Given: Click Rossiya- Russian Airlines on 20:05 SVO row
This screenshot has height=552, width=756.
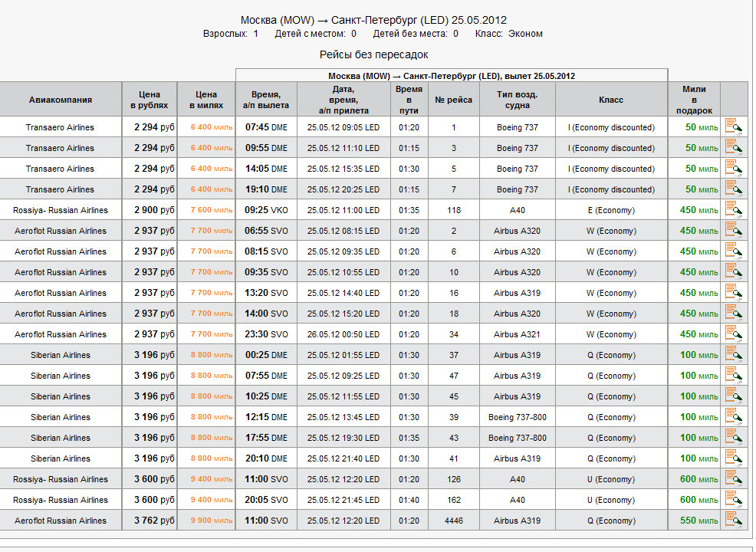Looking at the screenshot, I should [61, 501].
